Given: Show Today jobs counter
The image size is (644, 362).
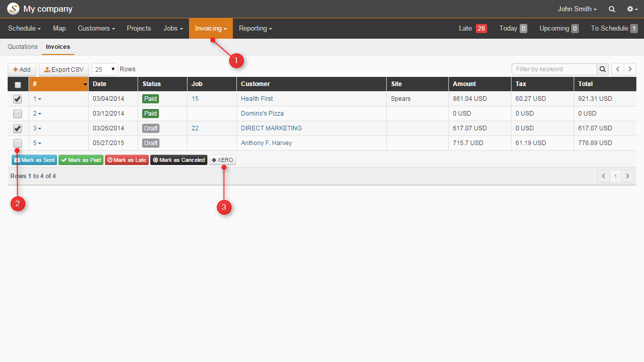Looking at the screenshot, I should coord(513,29).
